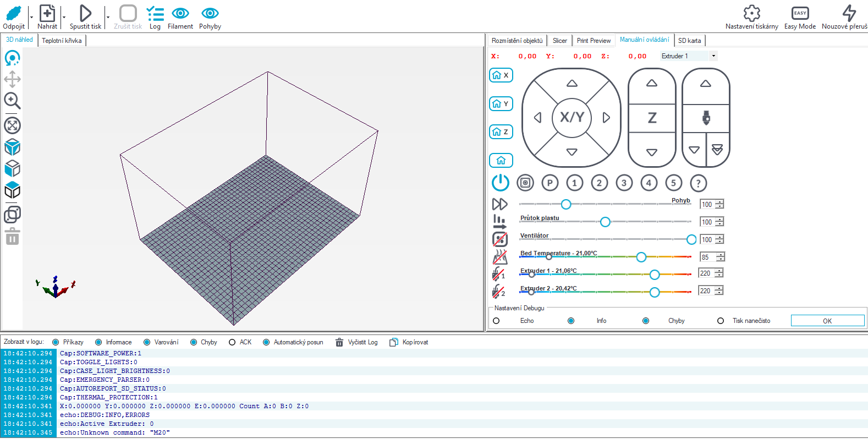Image resolution: width=868 pixels, height=439 pixels.
Task: Toggle ACK display in log
Action: 232,342
